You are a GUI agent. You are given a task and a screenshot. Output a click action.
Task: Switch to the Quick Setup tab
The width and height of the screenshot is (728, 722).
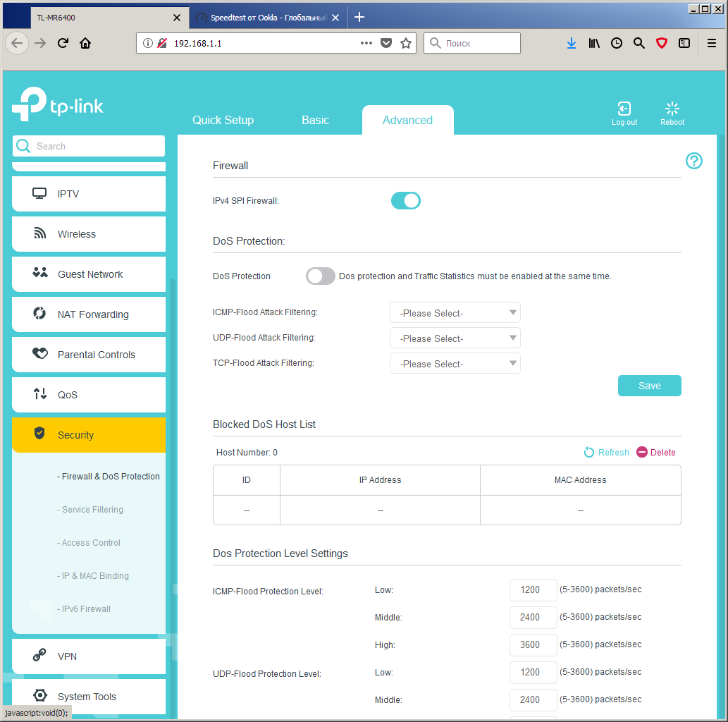click(x=223, y=121)
